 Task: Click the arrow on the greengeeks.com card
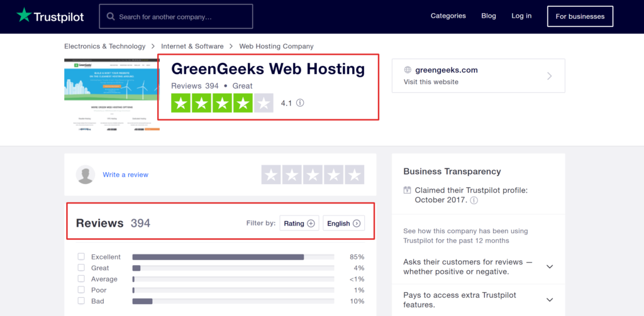pyautogui.click(x=550, y=76)
